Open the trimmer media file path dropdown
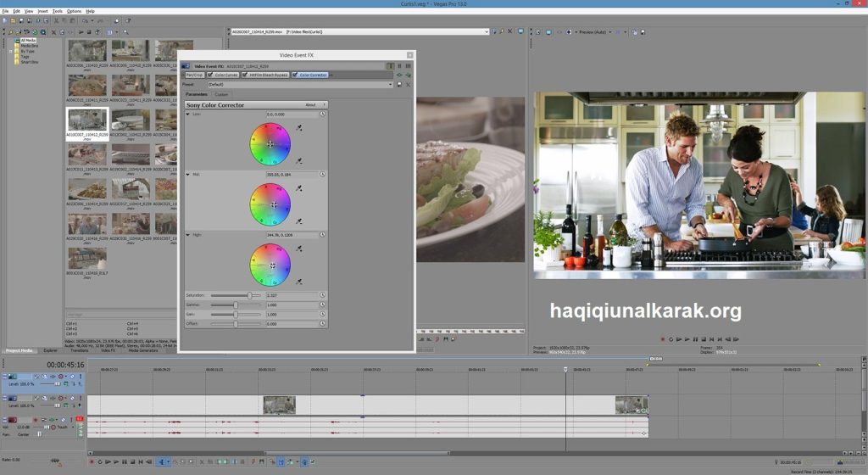Image resolution: width=868 pixels, height=475 pixels. (487, 31)
